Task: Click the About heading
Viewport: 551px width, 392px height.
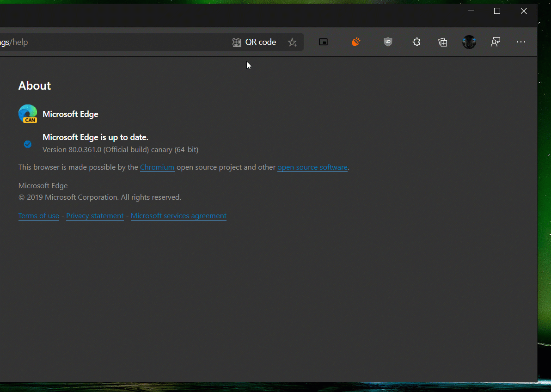Action: [x=34, y=86]
